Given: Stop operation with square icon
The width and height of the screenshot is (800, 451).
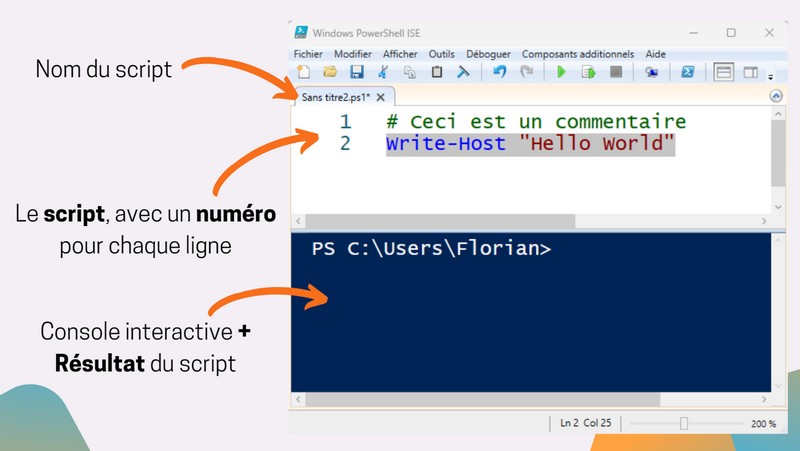Looking at the screenshot, I should click(616, 72).
